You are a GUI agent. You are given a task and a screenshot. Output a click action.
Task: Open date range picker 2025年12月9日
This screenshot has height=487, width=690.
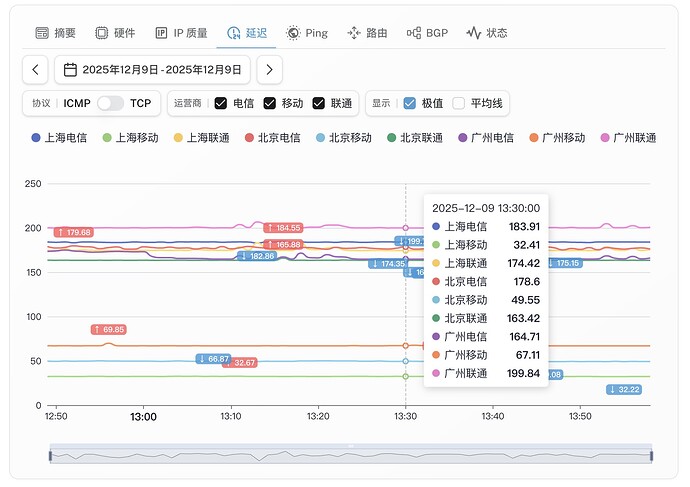click(x=152, y=70)
